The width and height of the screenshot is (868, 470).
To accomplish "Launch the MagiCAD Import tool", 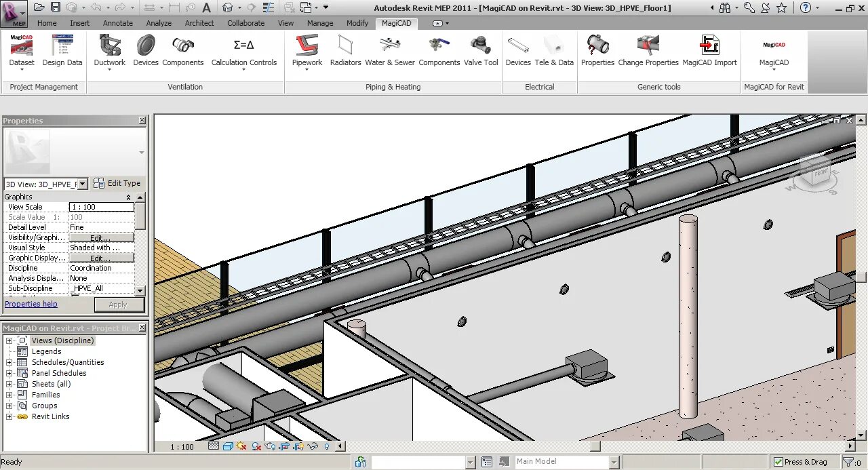I will (x=709, y=52).
